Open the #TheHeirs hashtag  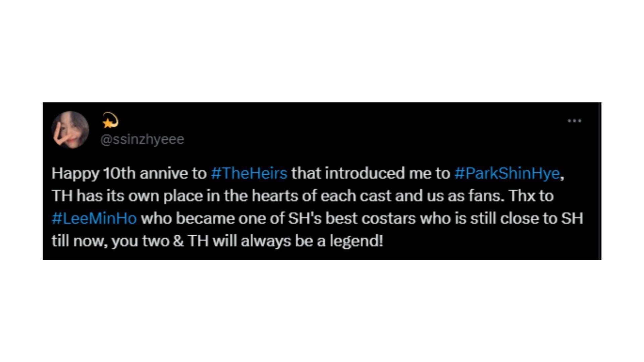249,173
